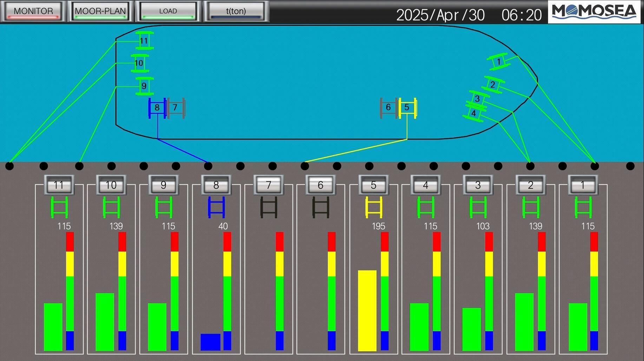644x361 pixels.
Task: Click the green winch symbol in panel 10
Action: coord(111,207)
